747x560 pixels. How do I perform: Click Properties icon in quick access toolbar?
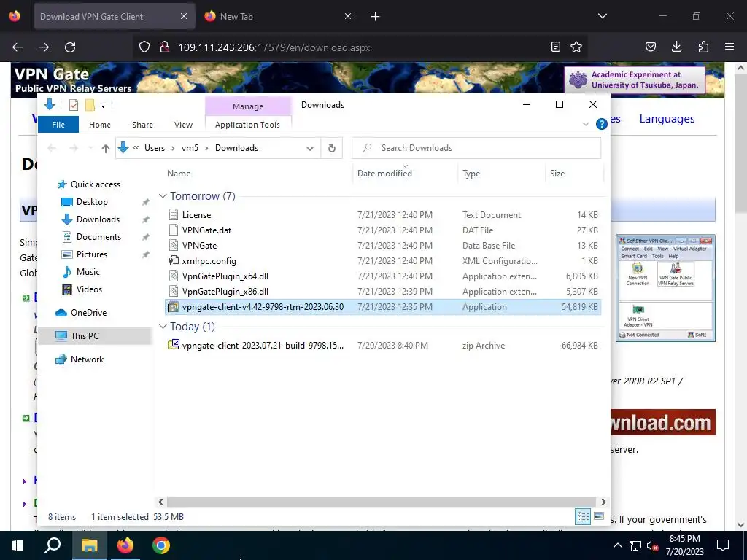coord(74,105)
